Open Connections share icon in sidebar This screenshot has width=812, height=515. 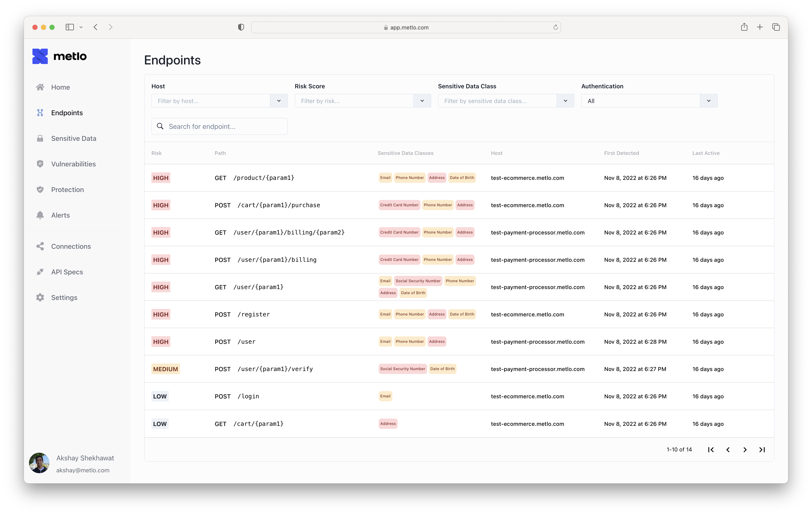tap(40, 246)
